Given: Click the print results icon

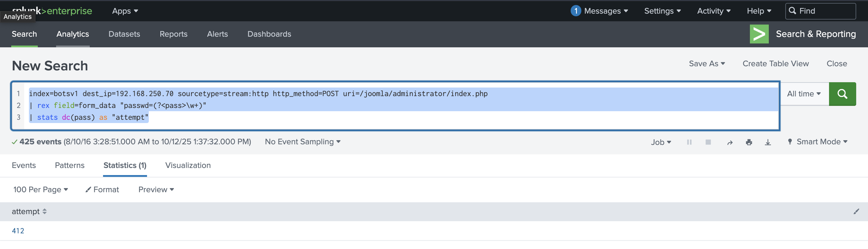Looking at the screenshot, I should (749, 142).
